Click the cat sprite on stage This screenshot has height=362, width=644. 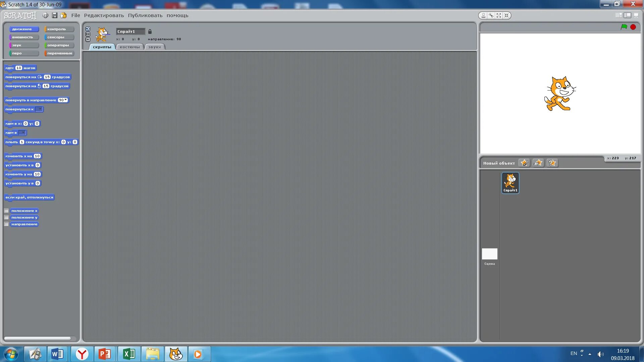click(x=560, y=94)
